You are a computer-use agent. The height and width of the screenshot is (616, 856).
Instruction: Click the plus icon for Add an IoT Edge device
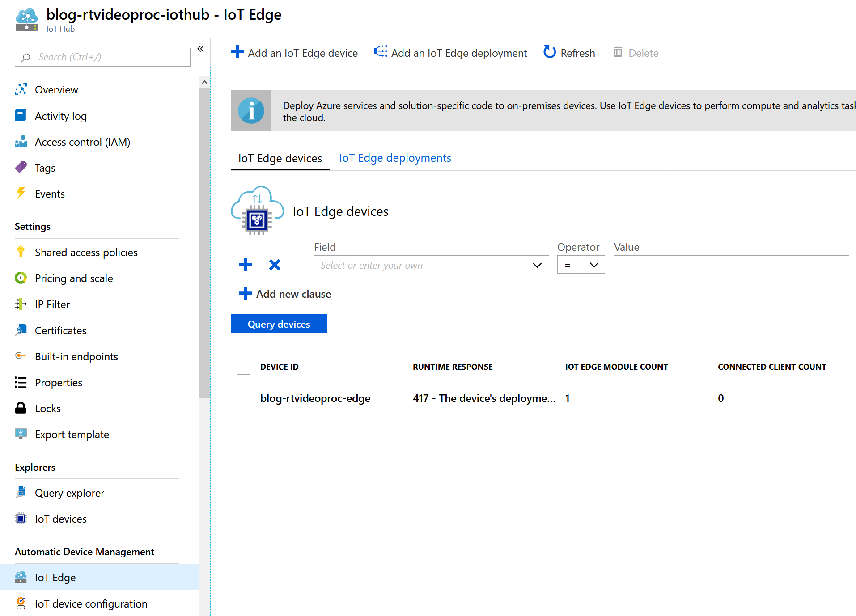pos(237,52)
